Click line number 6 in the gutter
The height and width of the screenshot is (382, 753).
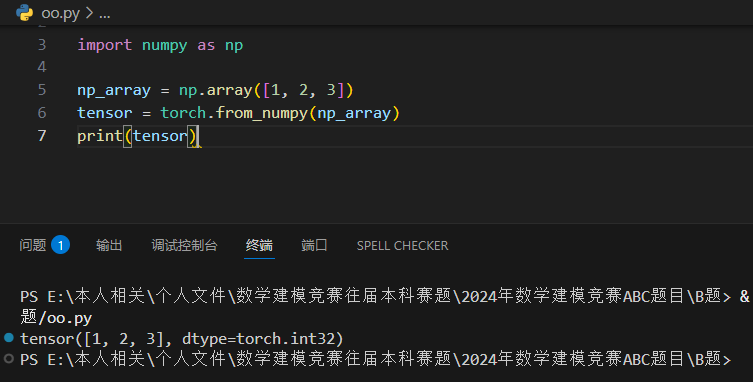42,113
